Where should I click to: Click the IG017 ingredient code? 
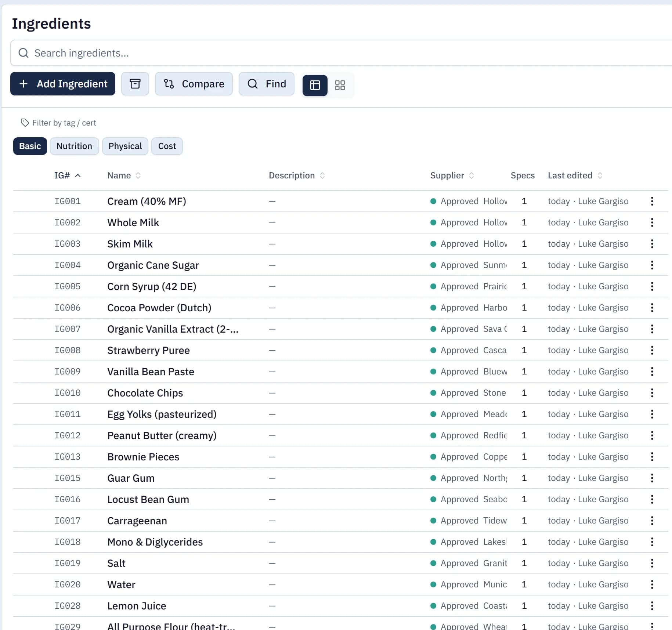pyautogui.click(x=68, y=521)
